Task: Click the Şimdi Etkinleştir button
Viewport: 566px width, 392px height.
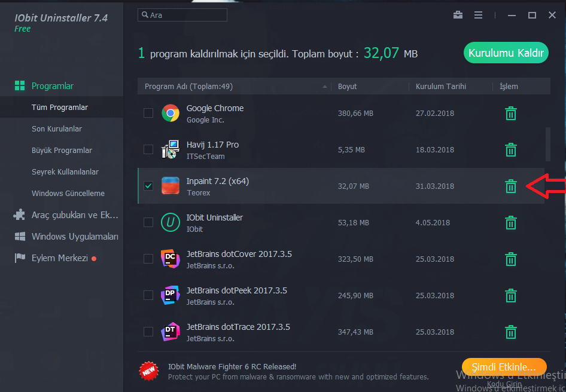Action: [504, 366]
